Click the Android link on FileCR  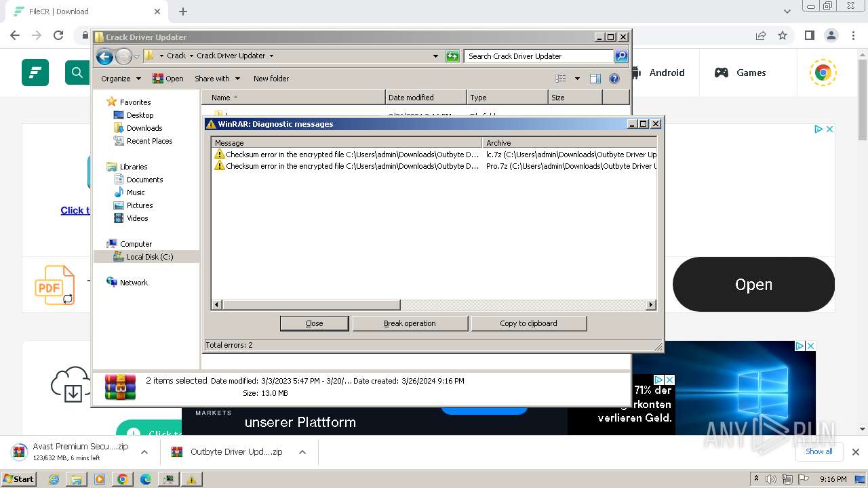[658, 73]
